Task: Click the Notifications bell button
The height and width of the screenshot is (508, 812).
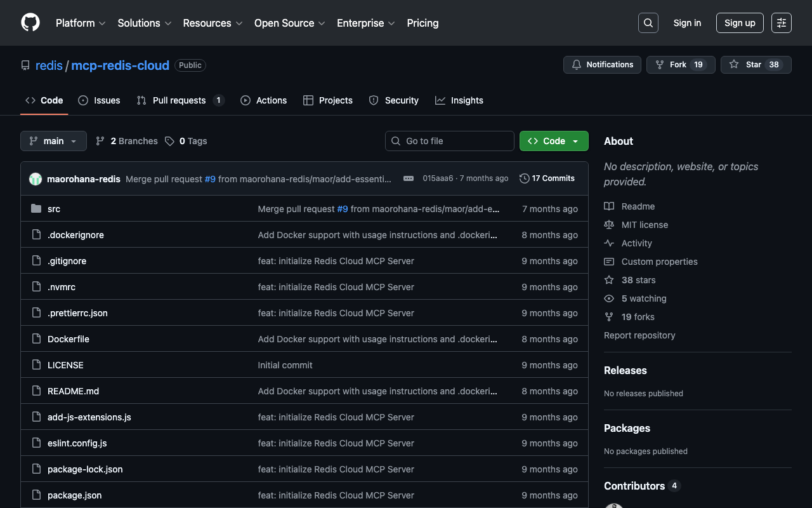Action: (602, 65)
